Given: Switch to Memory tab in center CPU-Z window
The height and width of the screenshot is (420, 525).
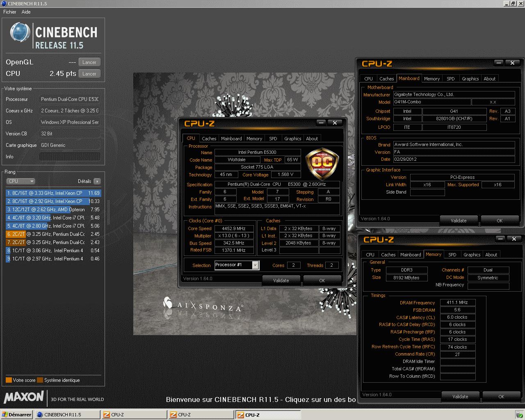Looking at the screenshot, I should coord(254,139).
